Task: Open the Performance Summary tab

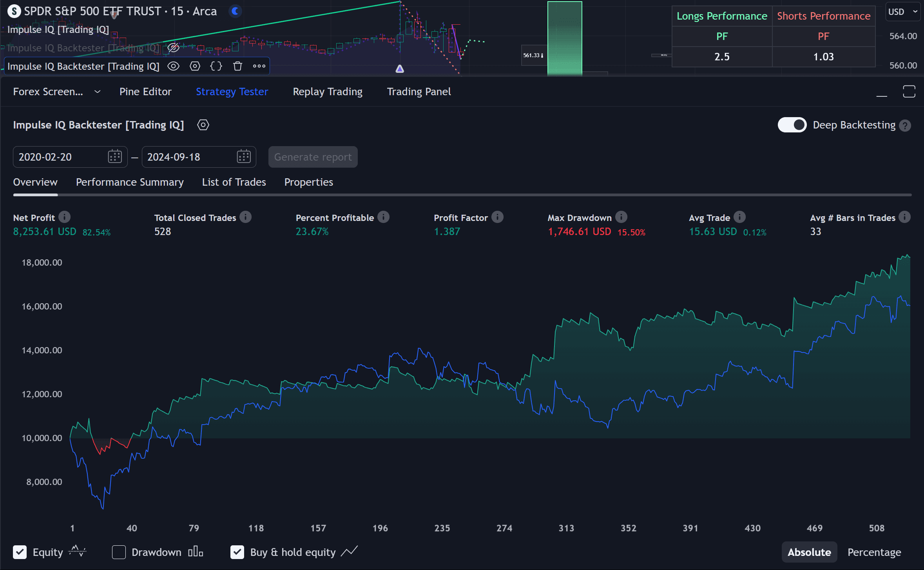Action: [130, 182]
